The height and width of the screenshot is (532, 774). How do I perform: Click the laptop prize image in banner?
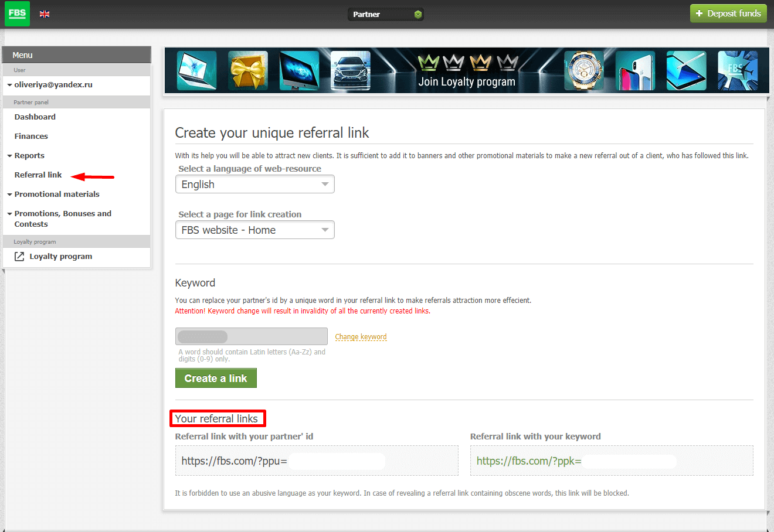[x=196, y=71]
